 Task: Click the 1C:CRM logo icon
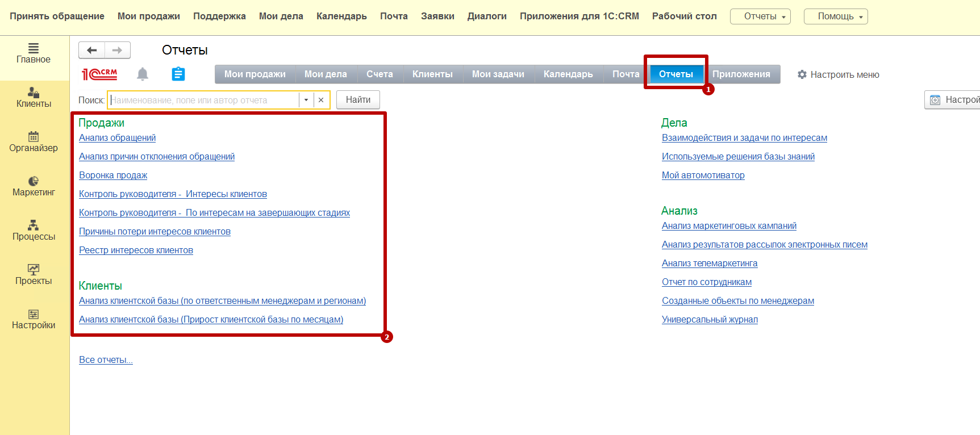click(100, 74)
